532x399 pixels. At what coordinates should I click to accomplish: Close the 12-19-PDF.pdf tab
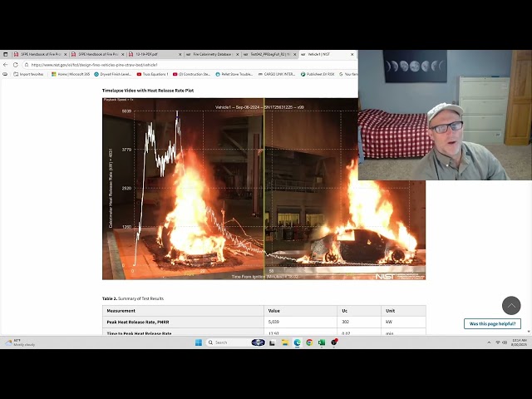pyautogui.click(x=180, y=54)
